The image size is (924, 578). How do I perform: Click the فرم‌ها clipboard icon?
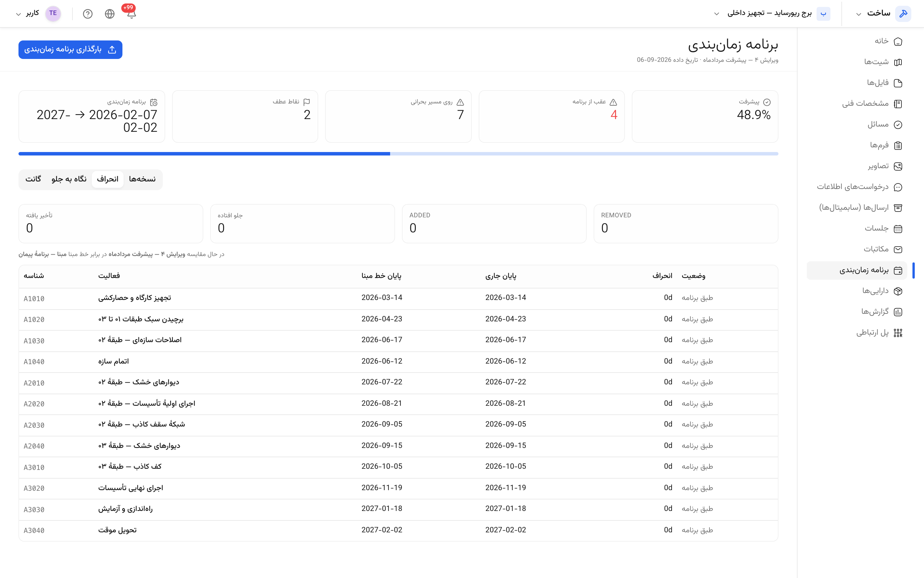coord(898,145)
